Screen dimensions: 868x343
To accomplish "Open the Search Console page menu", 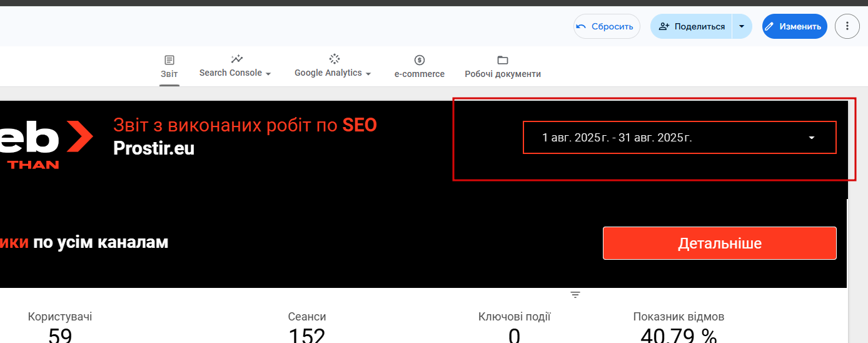I will pyautogui.click(x=235, y=66).
